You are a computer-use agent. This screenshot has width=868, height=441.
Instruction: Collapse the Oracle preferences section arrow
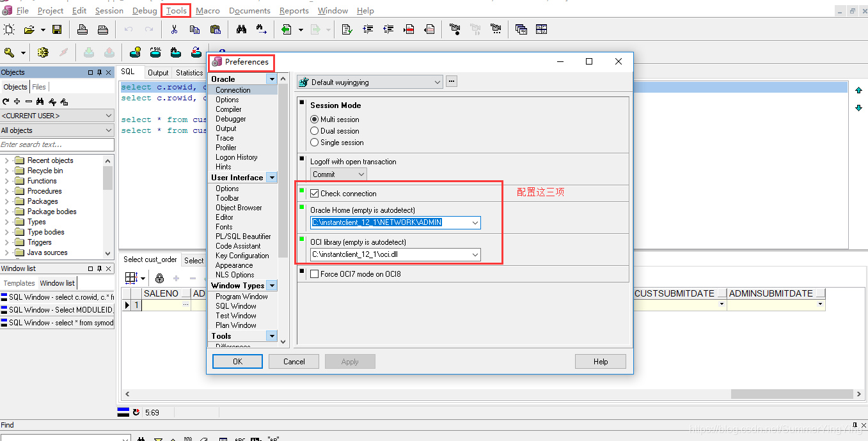(272, 79)
